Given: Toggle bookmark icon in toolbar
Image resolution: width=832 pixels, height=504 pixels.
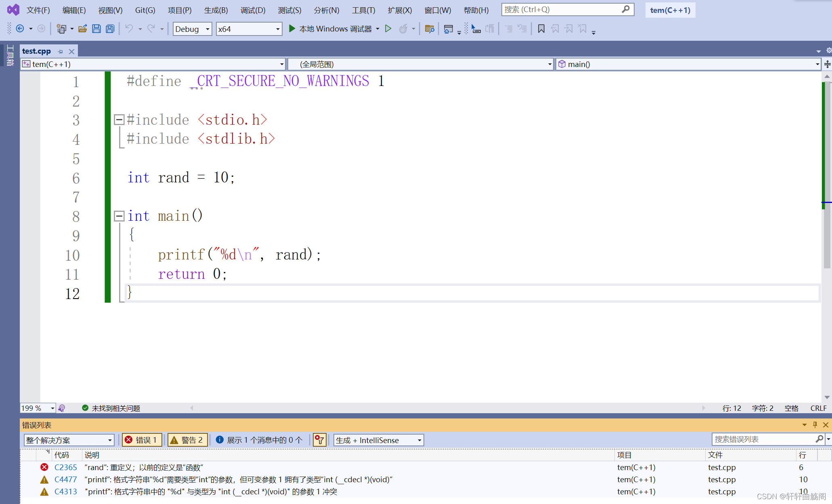Looking at the screenshot, I should click(x=541, y=29).
